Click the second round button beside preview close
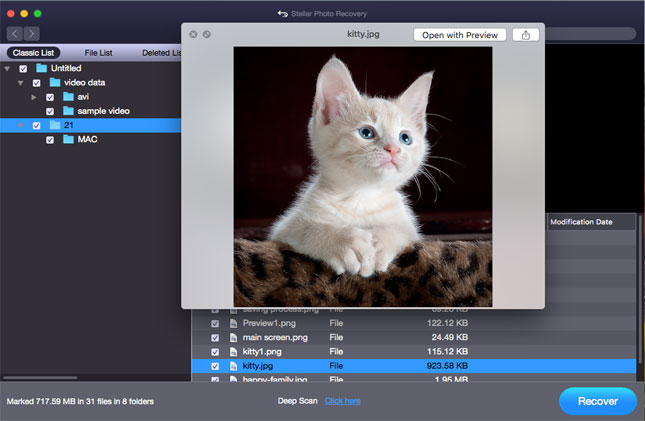The width and height of the screenshot is (645, 421). (207, 34)
